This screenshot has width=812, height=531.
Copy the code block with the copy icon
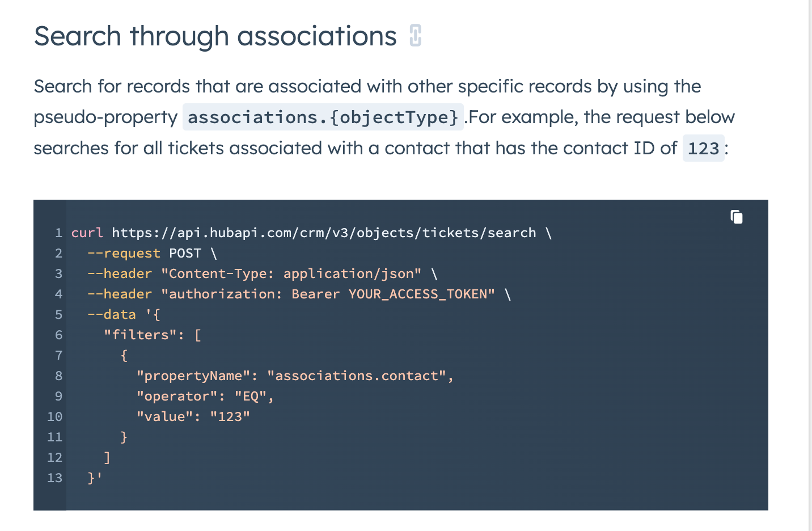736,217
